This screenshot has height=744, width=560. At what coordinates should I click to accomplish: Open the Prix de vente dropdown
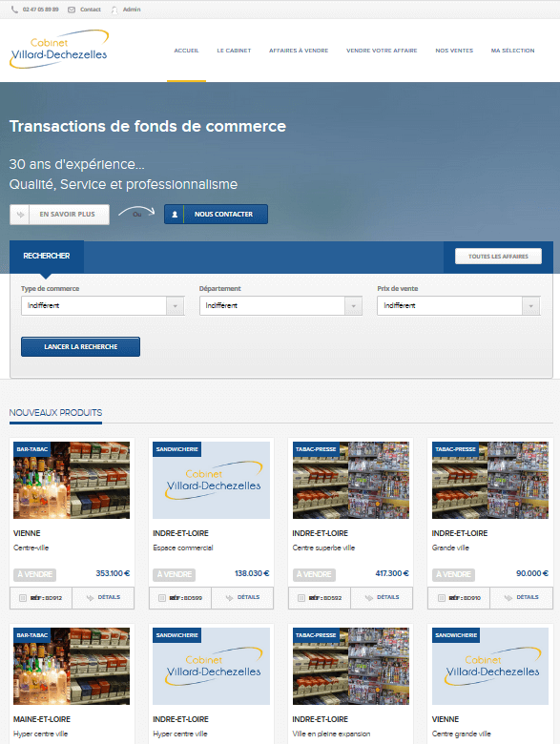coord(459,306)
